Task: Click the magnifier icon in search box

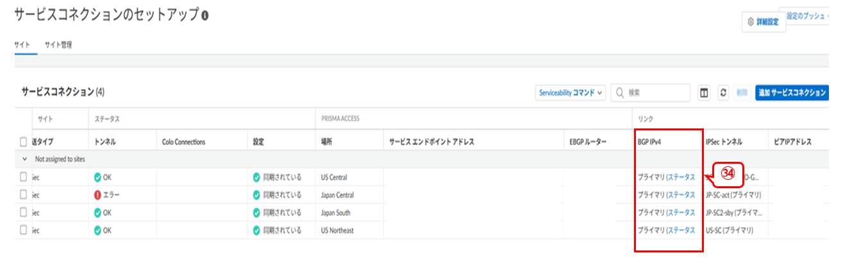Action: tap(620, 93)
